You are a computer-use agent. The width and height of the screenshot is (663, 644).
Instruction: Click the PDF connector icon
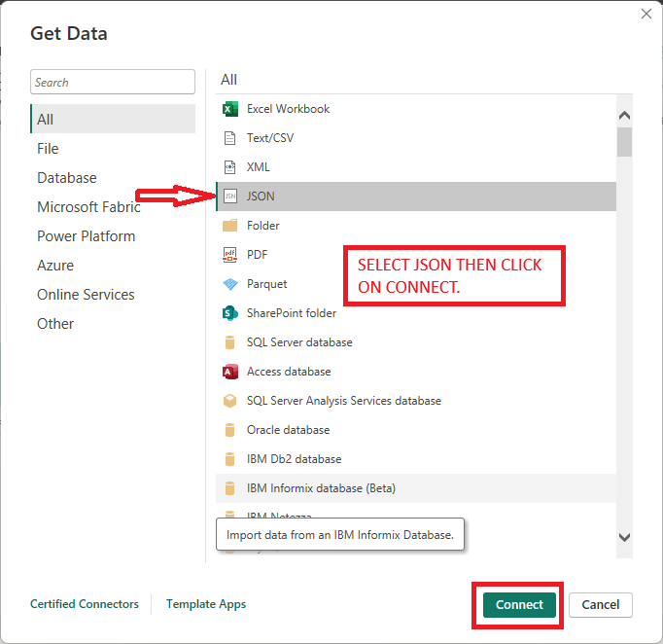[x=230, y=255]
